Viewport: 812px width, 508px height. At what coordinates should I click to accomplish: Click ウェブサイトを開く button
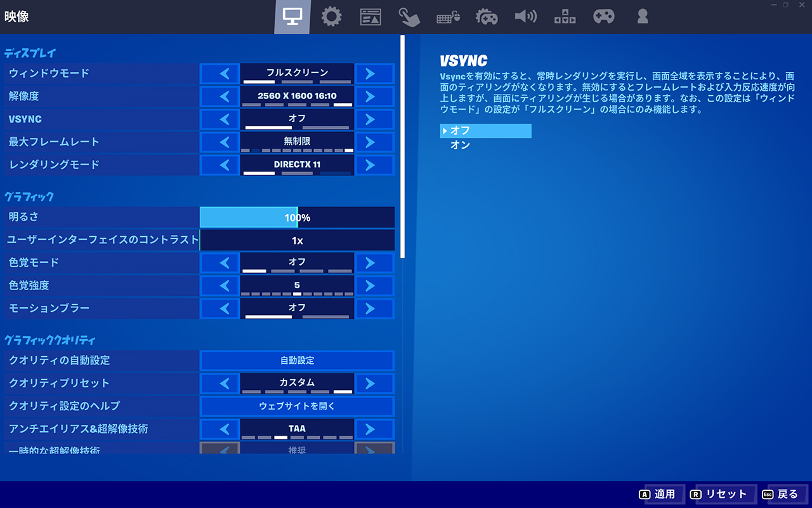coord(297,406)
